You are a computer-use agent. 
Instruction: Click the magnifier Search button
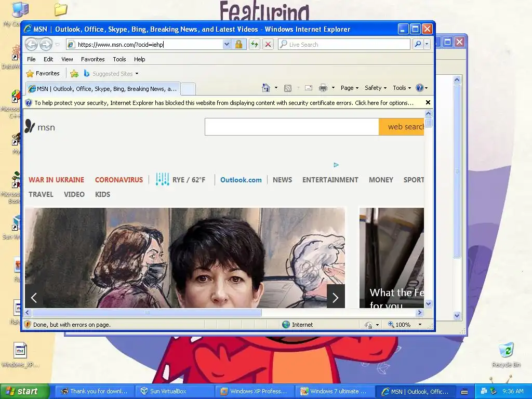pyautogui.click(x=418, y=44)
